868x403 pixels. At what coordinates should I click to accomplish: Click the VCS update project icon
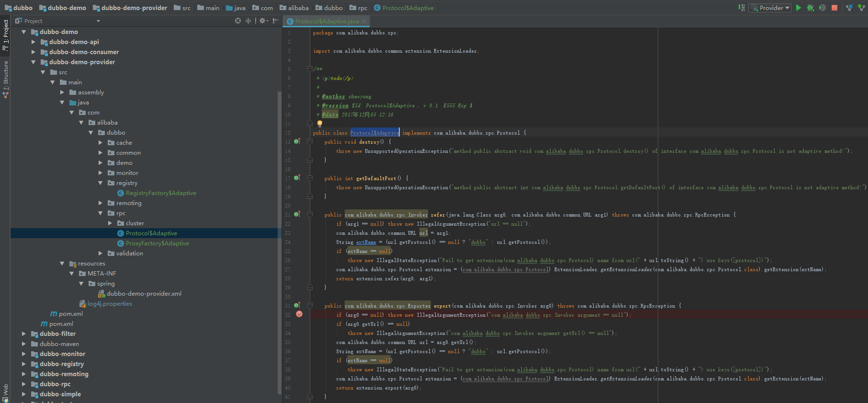(849, 8)
